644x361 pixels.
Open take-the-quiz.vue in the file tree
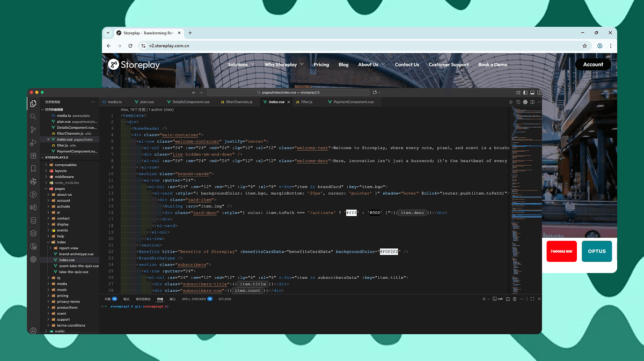point(73,272)
